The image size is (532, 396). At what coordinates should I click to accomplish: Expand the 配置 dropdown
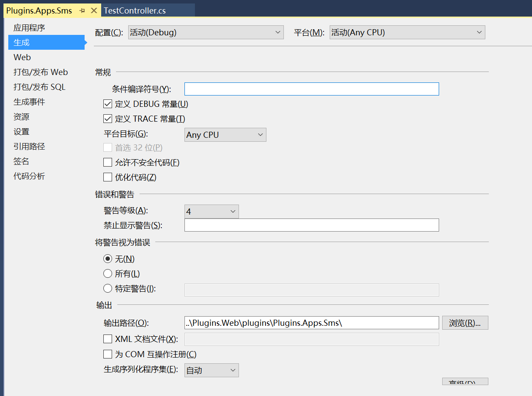coord(206,32)
